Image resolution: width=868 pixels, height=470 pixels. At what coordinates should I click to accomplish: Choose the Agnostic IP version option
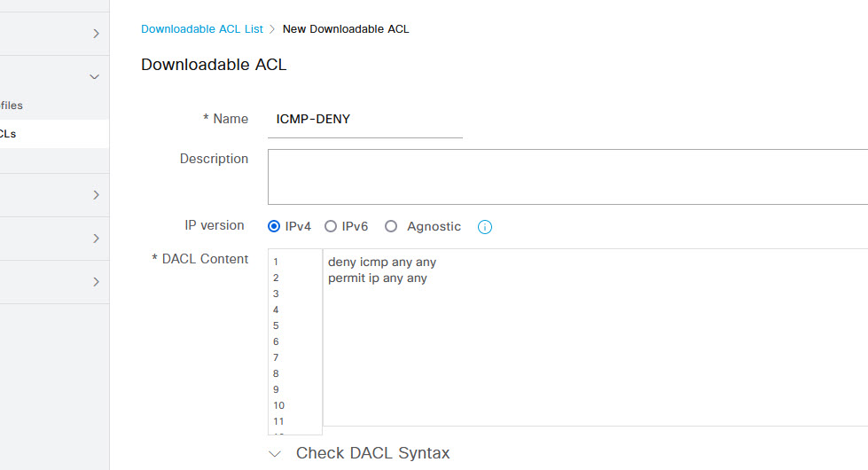[x=391, y=226]
